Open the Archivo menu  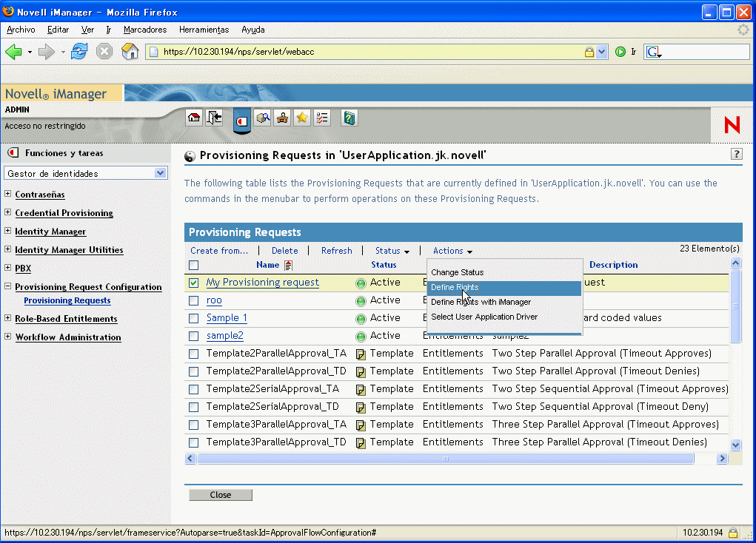(21, 30)
